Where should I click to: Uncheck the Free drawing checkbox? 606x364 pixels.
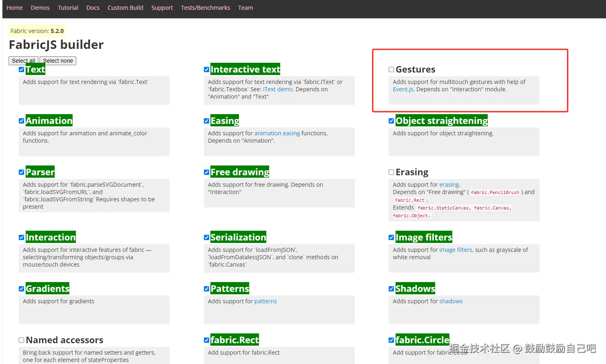[206, 172]
